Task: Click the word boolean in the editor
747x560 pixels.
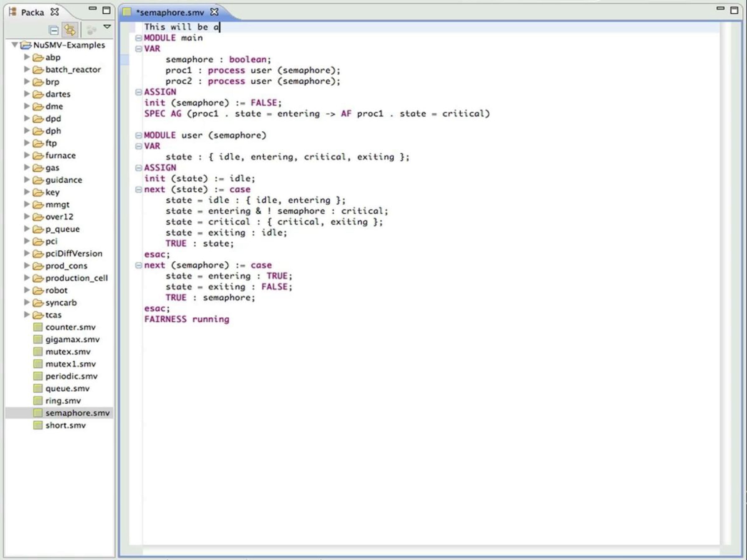Action: click(248, 59)
